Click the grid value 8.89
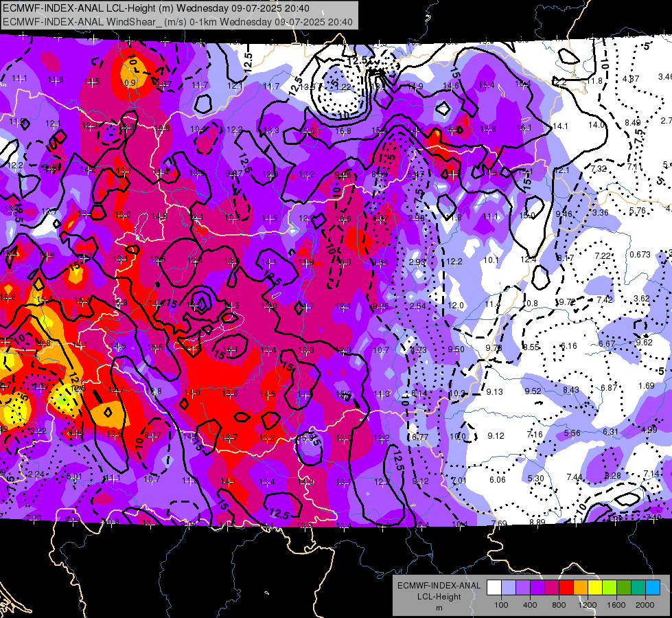Screen dimensions: 672x618 point(537,522)
